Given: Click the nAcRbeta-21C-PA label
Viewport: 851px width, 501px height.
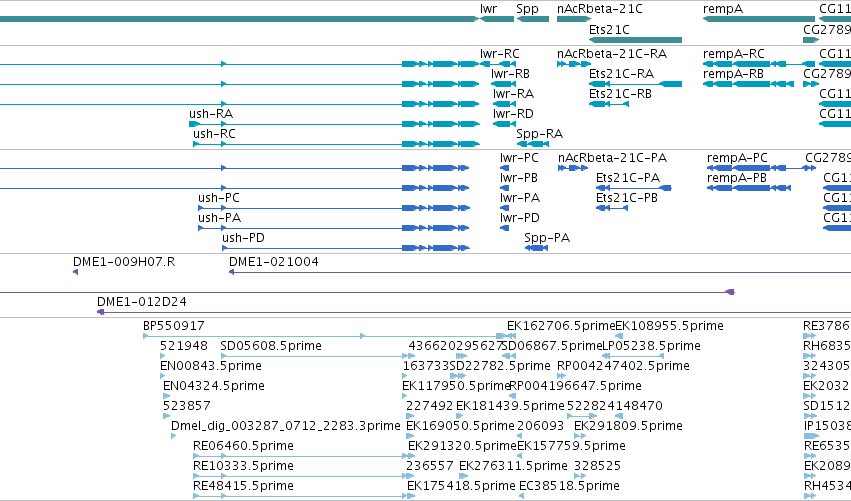Looking at the screenshot, I should (612, 158).
